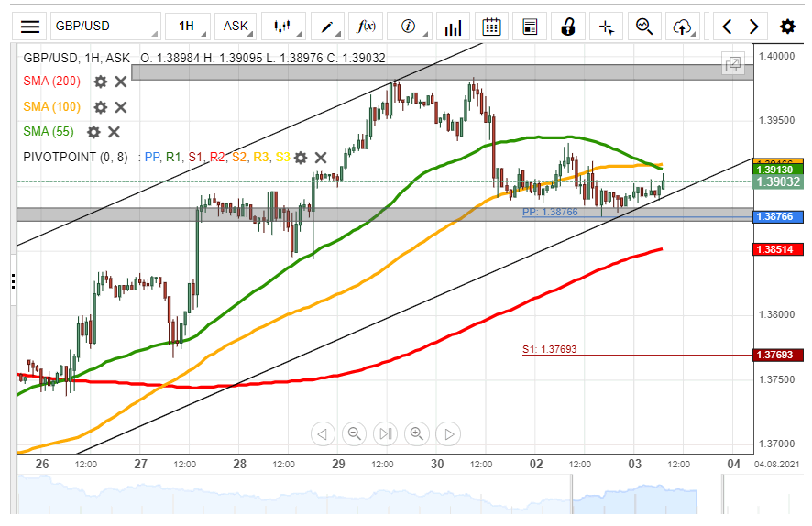Click the dark red 1.37693 price tag
The image size is (812, 526).
[778, 355]
